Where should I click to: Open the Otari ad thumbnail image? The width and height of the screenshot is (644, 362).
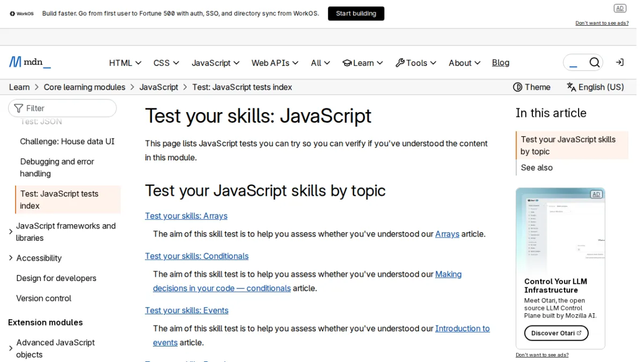[560, 232]
